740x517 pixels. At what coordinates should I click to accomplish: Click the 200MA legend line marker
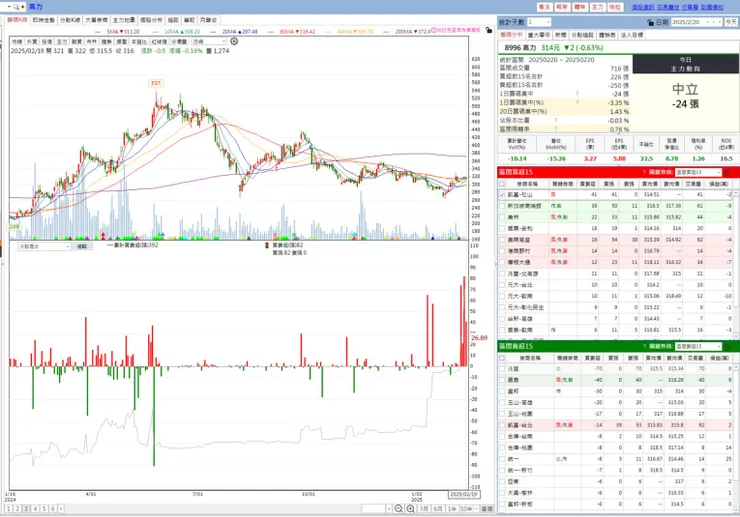387,32
